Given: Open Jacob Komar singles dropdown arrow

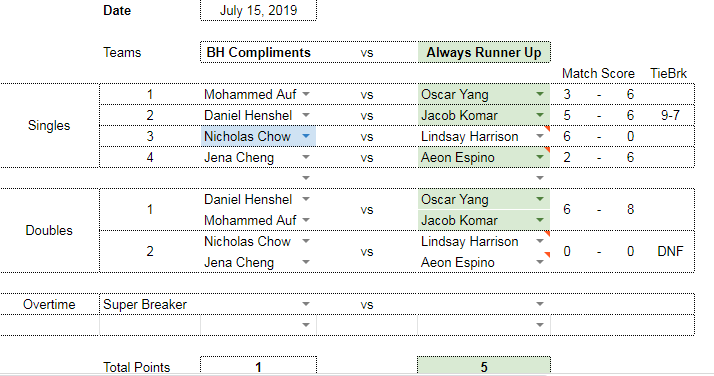Looking at the screenshot, I should pyautogui.click(x=540, y=115).
